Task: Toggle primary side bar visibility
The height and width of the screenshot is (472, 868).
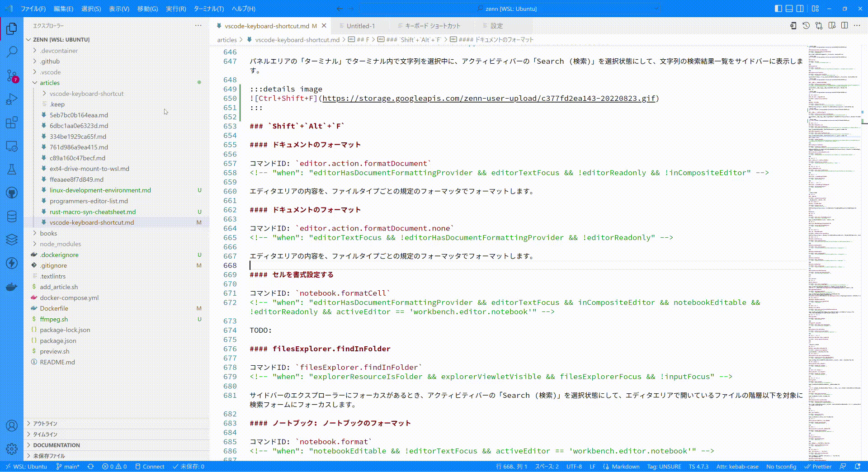Action: [x=778, y=9]
